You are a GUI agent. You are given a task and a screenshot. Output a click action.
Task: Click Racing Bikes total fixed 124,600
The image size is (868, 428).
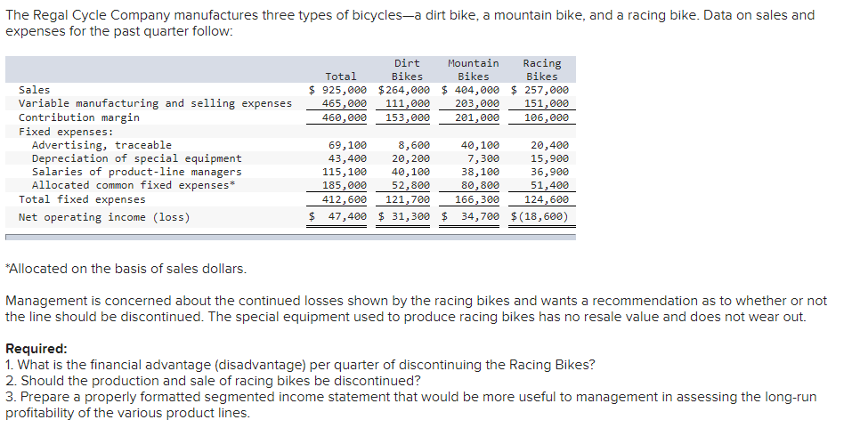point(547,199)
